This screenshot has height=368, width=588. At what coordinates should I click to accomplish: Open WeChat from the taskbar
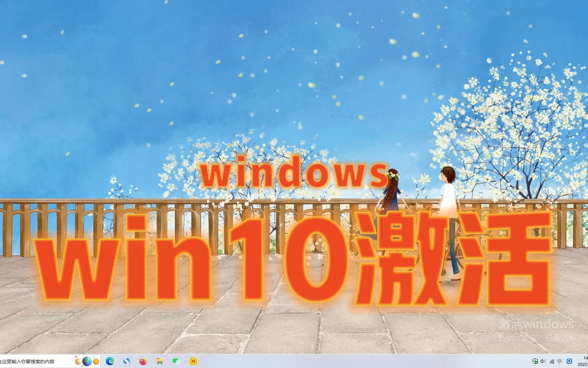click(x=176, y=361)
